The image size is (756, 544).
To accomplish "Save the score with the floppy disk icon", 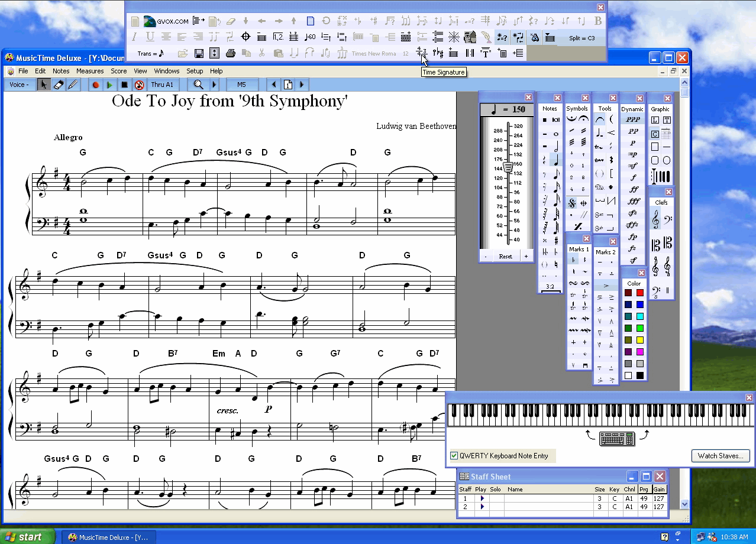I will coord(199,53).
